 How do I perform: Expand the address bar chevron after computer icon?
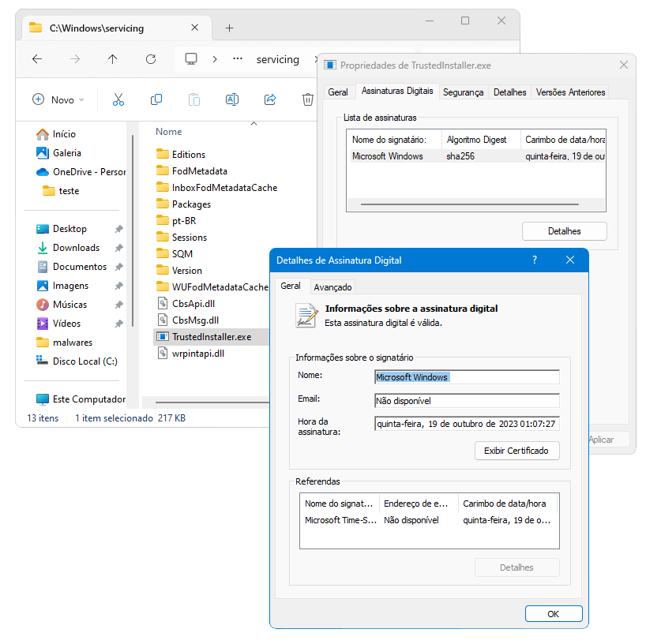pos(215,59)
